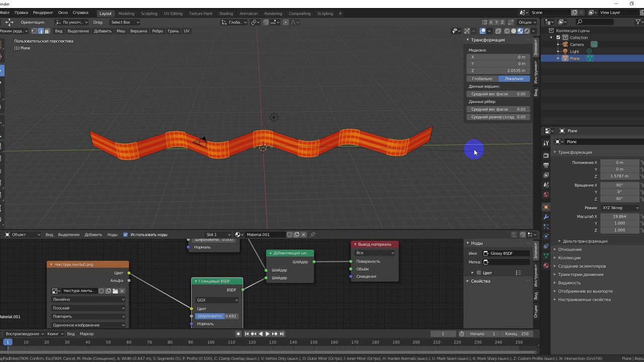Viewport: 644px width, 362px height.
Task: Open the 'Правка' menu
Action: click(x=21, y=13)
